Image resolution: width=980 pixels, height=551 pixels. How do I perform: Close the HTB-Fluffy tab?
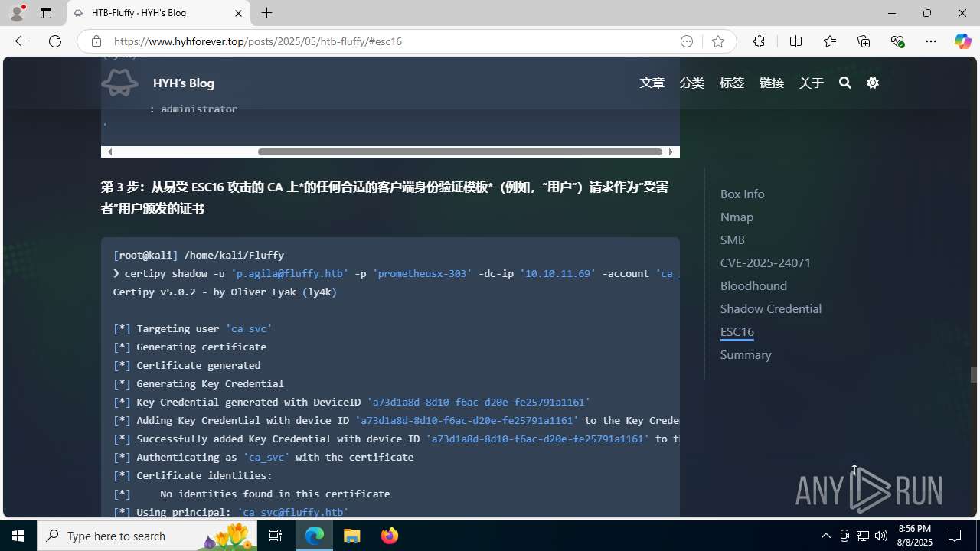pos(238,13)
